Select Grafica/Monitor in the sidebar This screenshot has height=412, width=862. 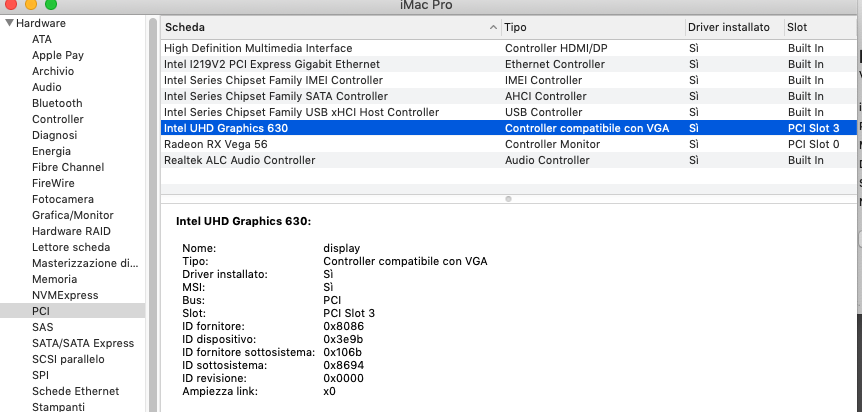(x=73, y=215)
